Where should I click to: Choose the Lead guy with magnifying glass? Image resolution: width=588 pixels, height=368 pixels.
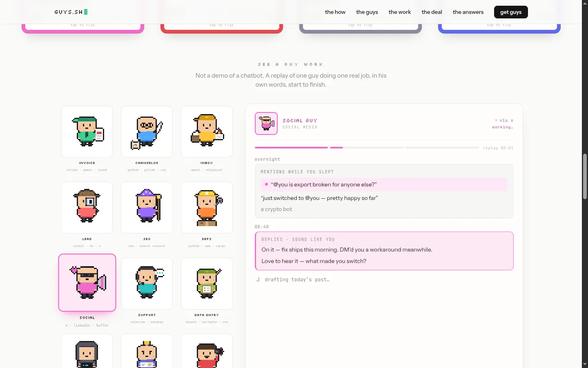tap(87, 208)
